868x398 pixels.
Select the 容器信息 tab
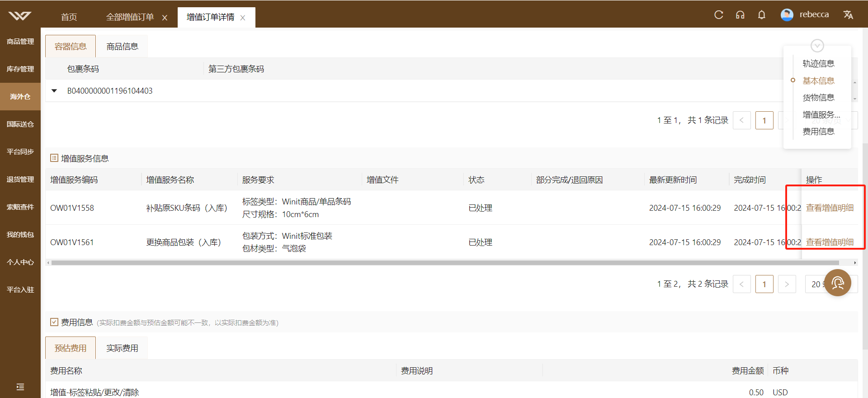71,46
